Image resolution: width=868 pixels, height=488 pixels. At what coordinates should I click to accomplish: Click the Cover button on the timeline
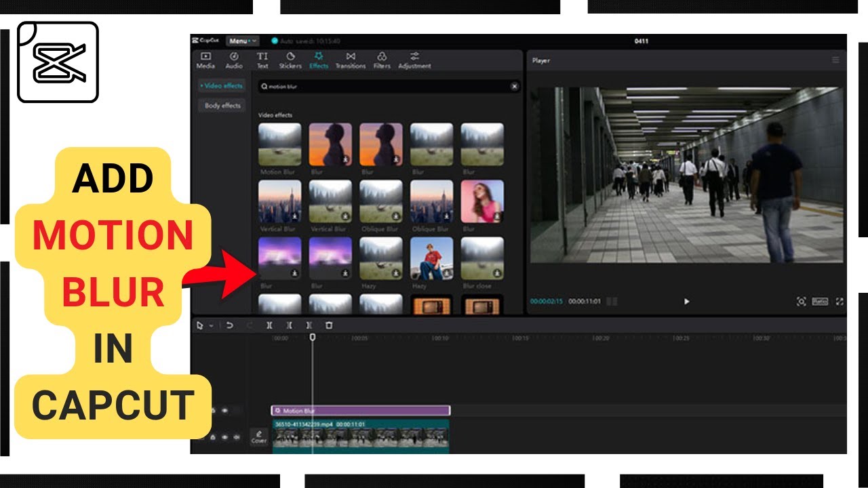[x=259, y=437]
